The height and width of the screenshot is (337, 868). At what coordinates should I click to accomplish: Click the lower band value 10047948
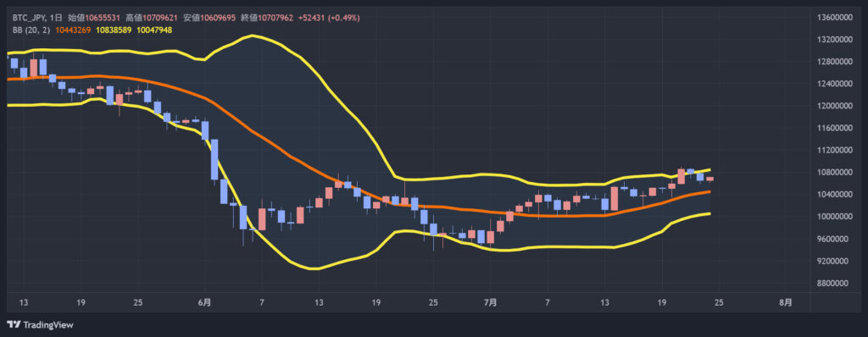point(155,30)
